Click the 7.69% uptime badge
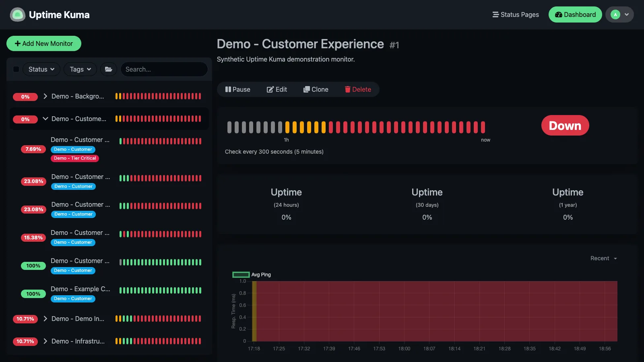This screenshot has height=362, width=644. 33,149
